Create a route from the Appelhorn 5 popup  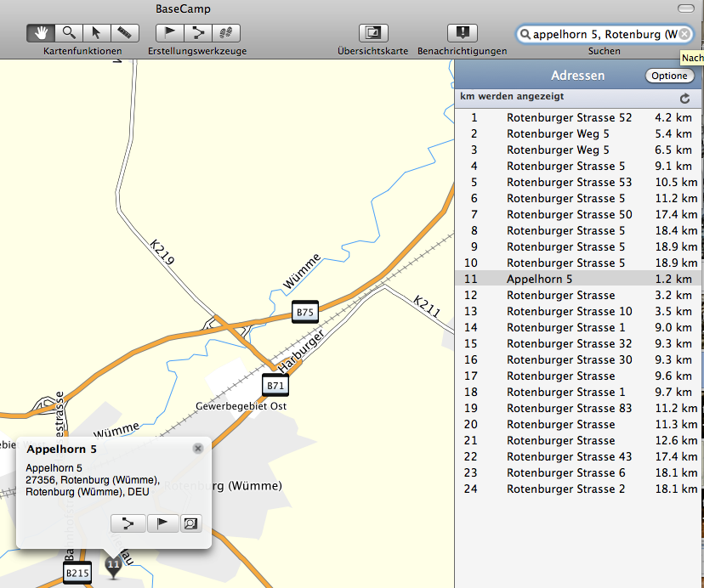pyautogui.click(x=128, y=523)
